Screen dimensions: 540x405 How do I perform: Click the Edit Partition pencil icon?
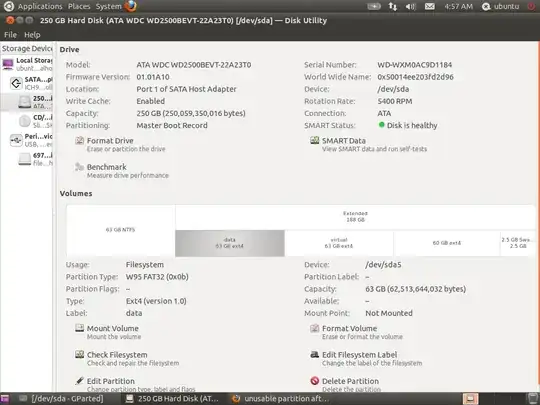pos(80,381)
